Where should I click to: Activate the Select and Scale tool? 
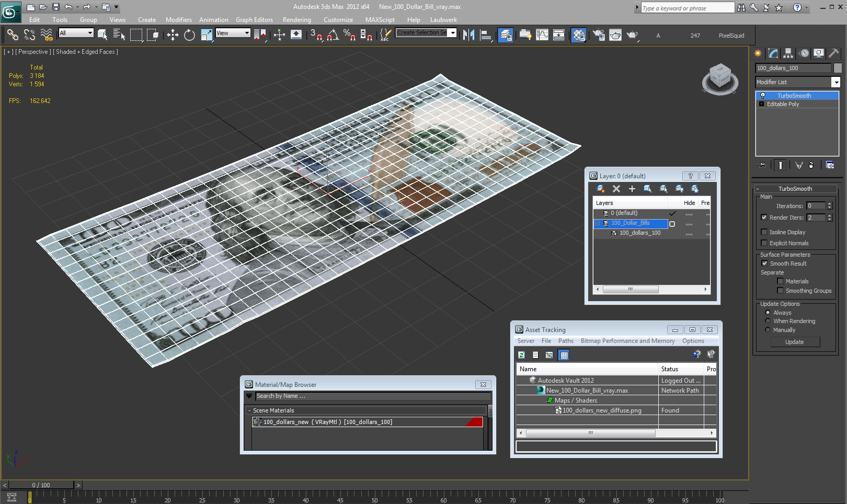(207, 35)
